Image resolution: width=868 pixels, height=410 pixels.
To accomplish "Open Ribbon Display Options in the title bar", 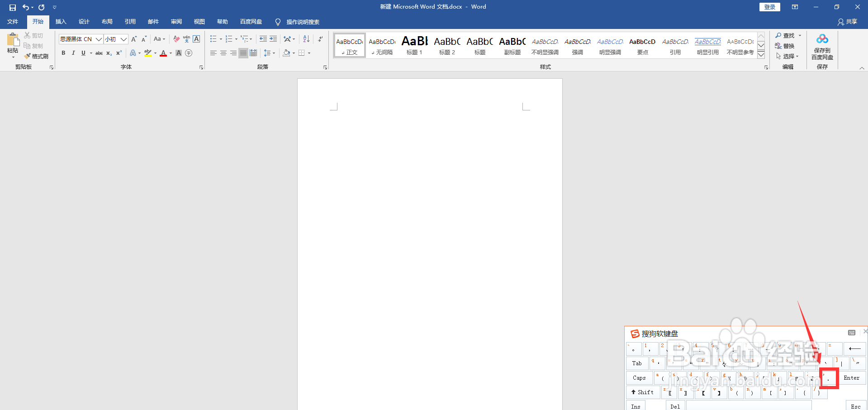I will point(795,7).
